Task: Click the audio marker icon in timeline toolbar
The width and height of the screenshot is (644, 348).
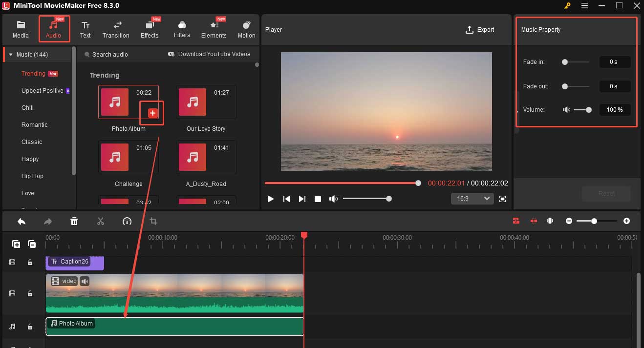Action: (550, 221)
